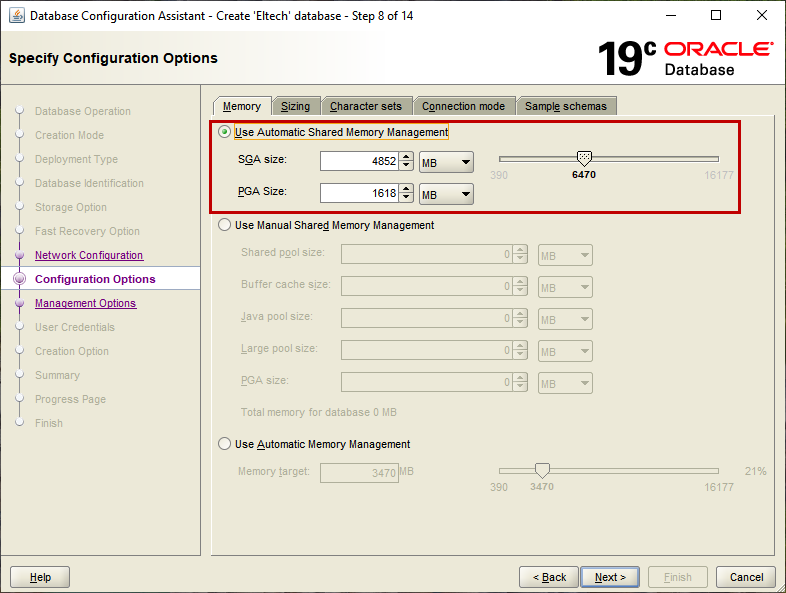
Task: Click the SGA size input field
Action: point(359,162)
